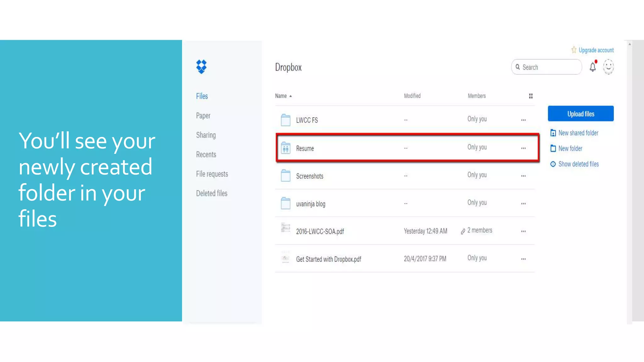The width and height of the screenshot is (644, 362).
Task: Click the Show deleted files icon
Action: click(x=553, y=164)
